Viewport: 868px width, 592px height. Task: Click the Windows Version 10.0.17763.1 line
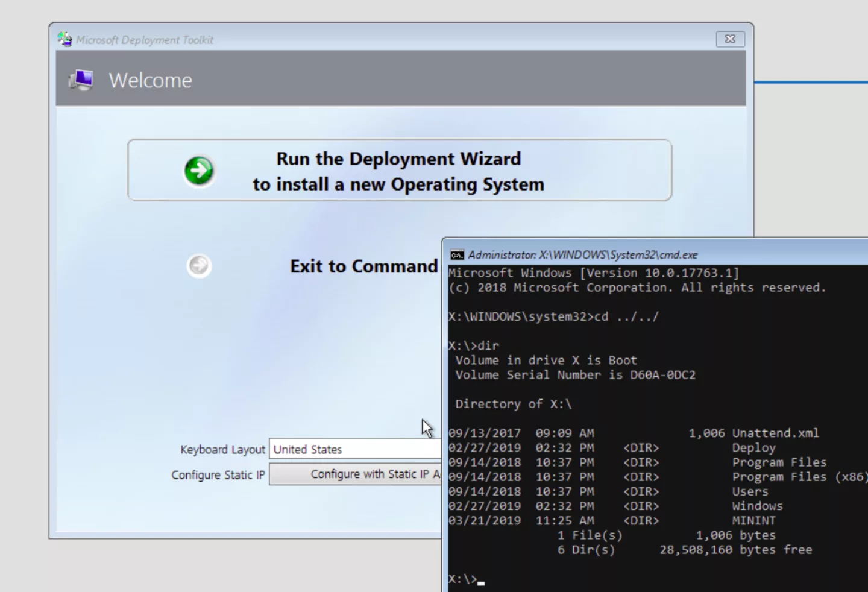click(594, 273)
